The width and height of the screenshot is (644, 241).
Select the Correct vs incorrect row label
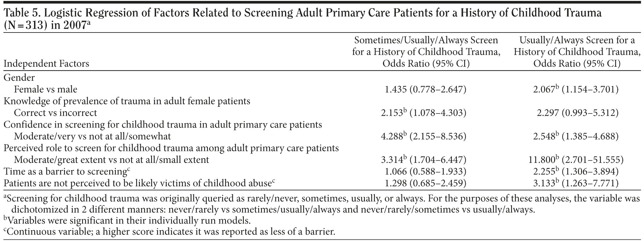click(56, 113)
